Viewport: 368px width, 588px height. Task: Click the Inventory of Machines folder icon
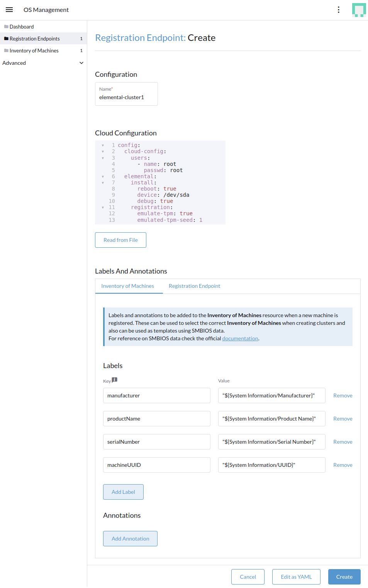click(x=6, y=51)
